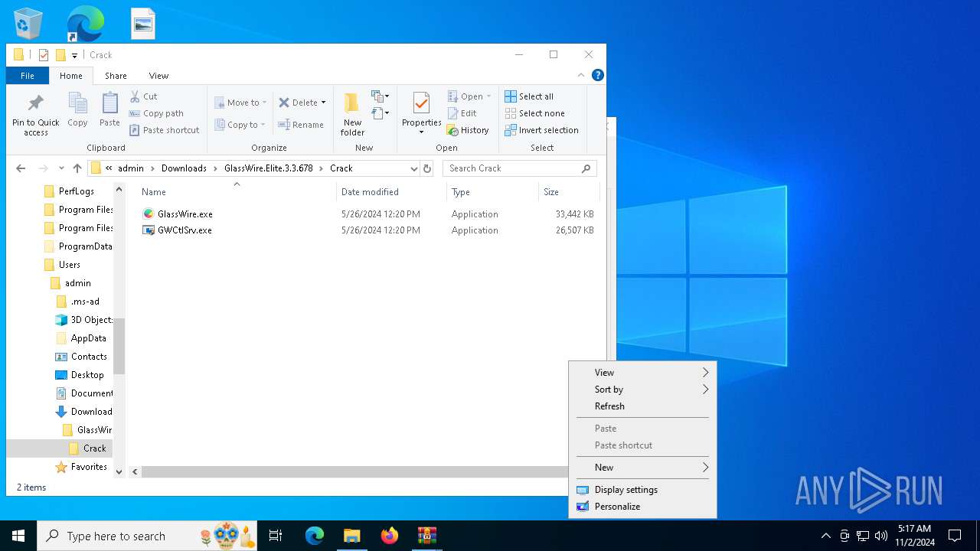Click the History ribbon button
This screenshot has height=551, width=980.
(468, 130)
